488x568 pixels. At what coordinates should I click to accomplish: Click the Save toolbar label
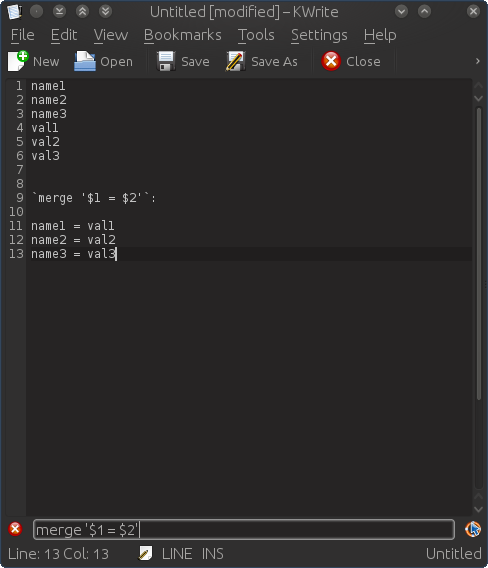(195, 62)
